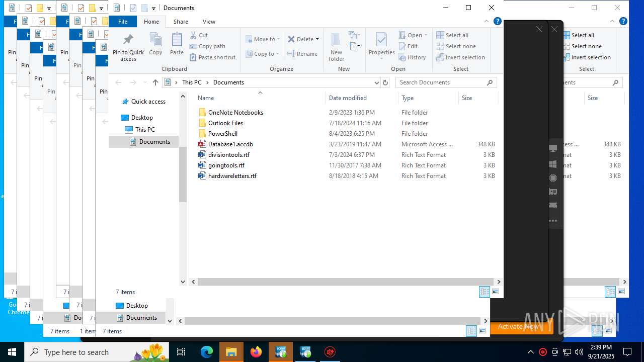The width and height of the screenshot is (644, 362).
Task: Click the taskbar search box
Action: click(x=97, y=352)
